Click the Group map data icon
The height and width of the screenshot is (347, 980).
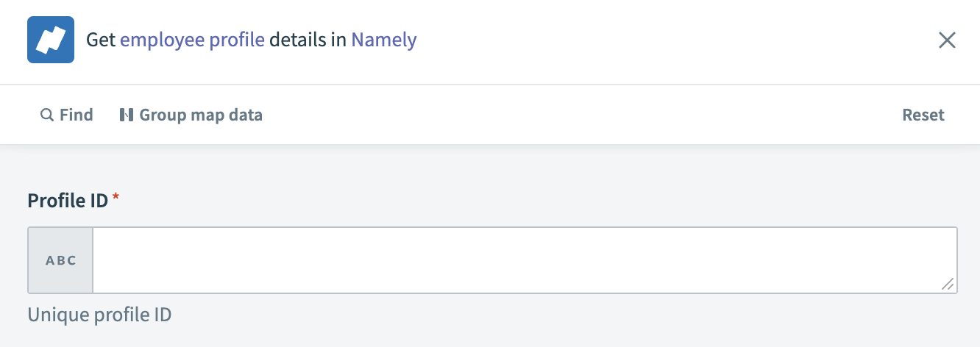126,115
